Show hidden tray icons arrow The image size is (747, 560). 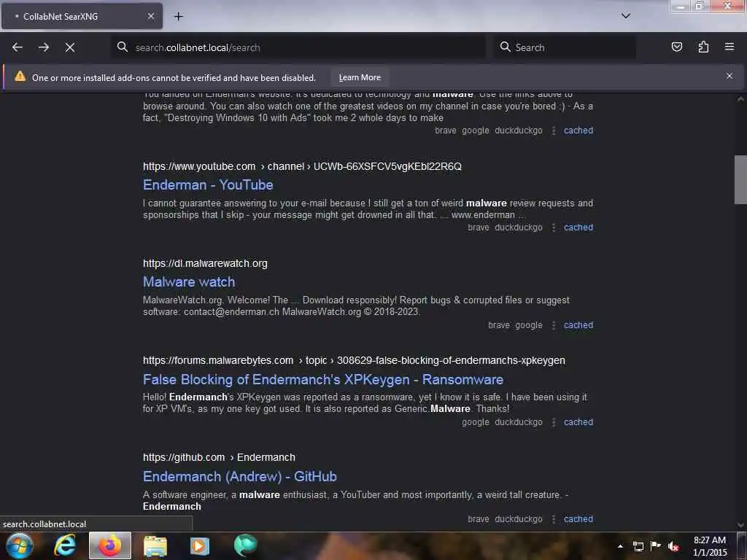620,546
